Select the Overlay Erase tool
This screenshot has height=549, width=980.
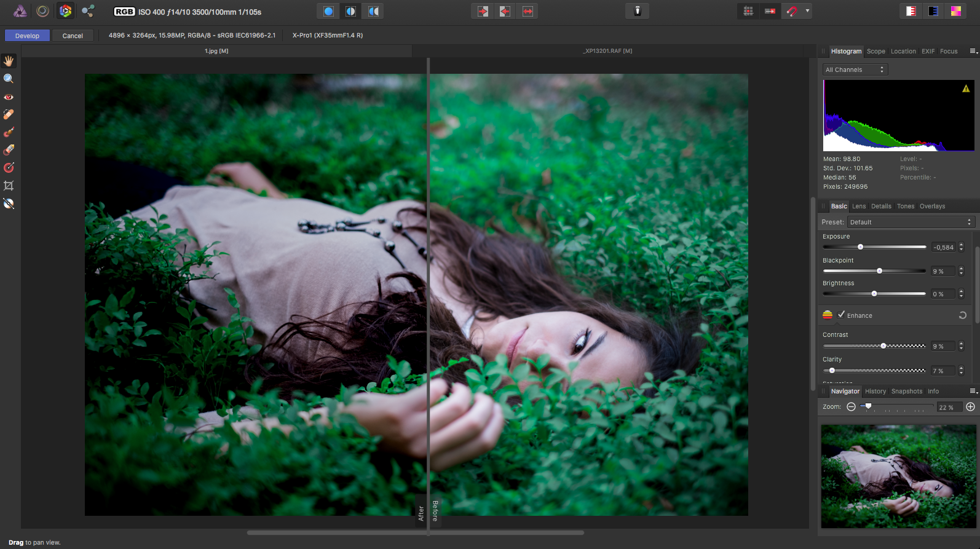pos(9,150)
